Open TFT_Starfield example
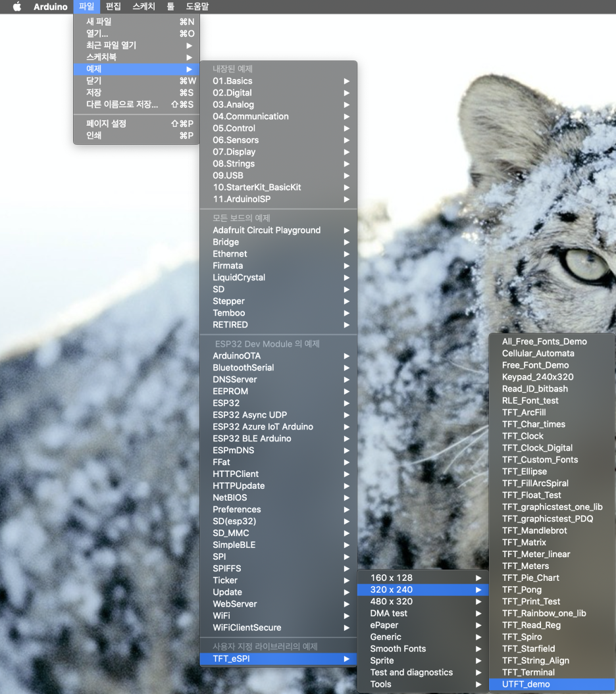This screenshot has width=616, height=694. [x=552, y=649]
